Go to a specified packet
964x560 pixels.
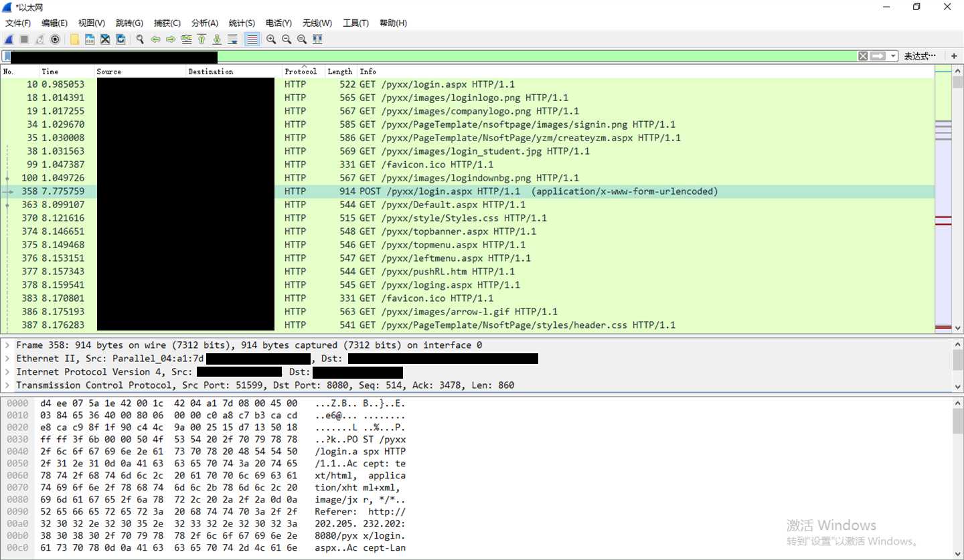(186, 39)
